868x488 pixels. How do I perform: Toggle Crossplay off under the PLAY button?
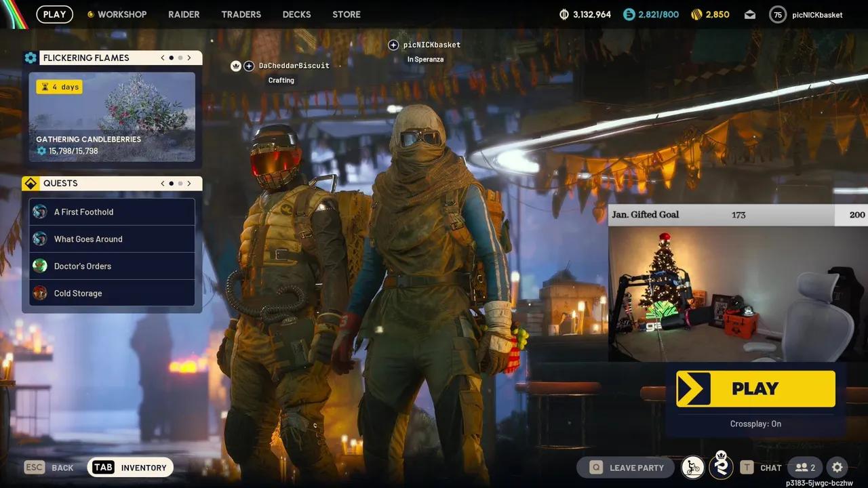coord(755,423)
